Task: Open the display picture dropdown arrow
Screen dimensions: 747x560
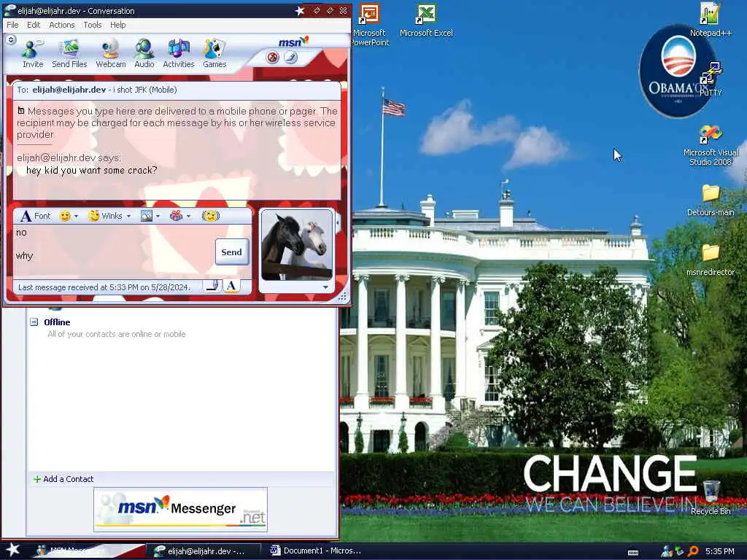Action: (x=325, y=287)
